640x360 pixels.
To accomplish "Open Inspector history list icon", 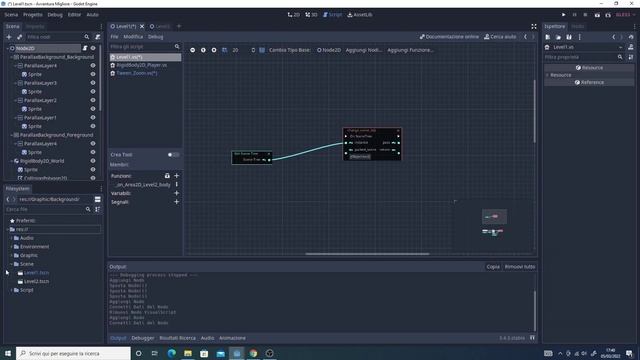I will pyautogui.click(x=631, y=37).
